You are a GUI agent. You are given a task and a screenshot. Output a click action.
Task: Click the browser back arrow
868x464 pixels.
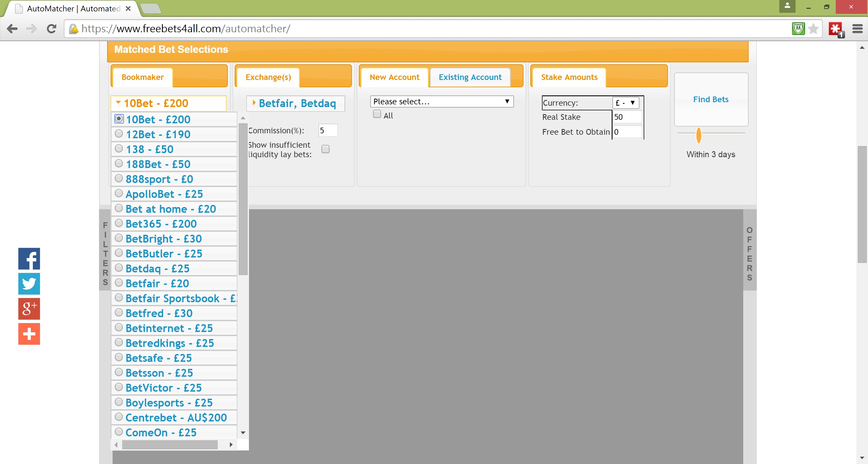click(x=12, y=29)
